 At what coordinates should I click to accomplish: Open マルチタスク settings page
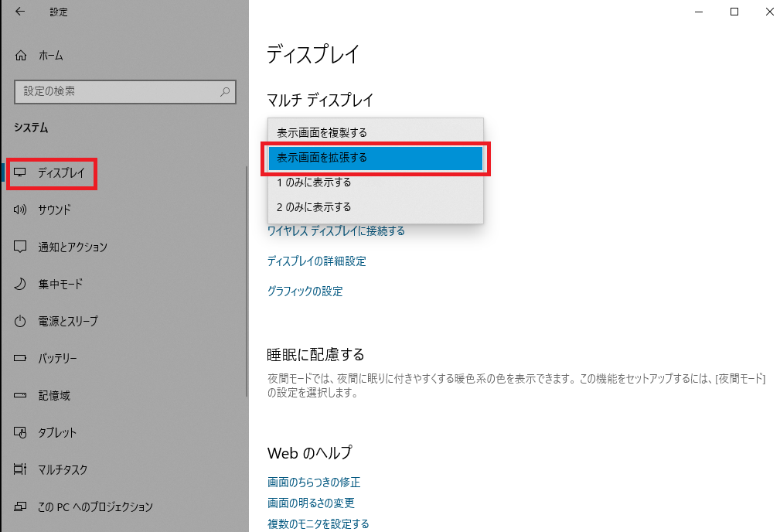pos(63,469)
